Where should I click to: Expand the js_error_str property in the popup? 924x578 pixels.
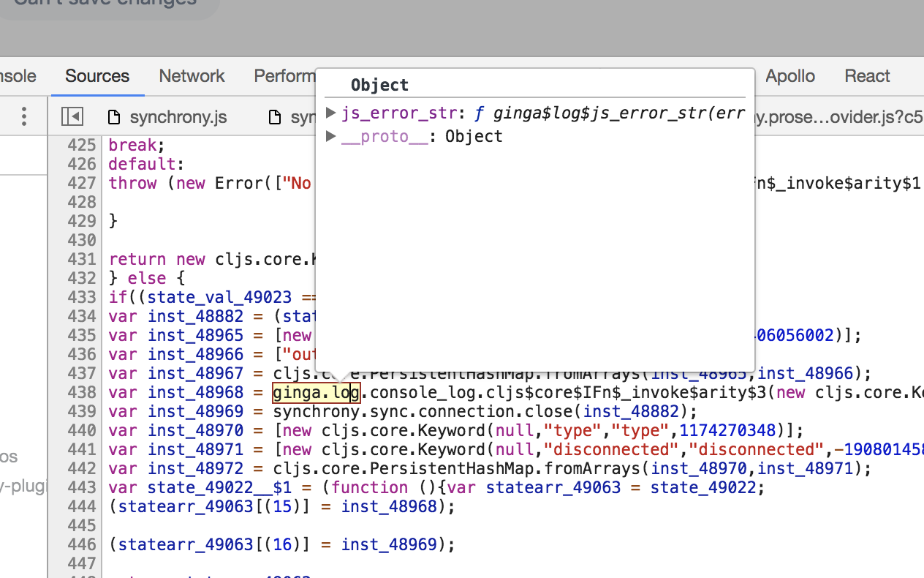point(330,113)
